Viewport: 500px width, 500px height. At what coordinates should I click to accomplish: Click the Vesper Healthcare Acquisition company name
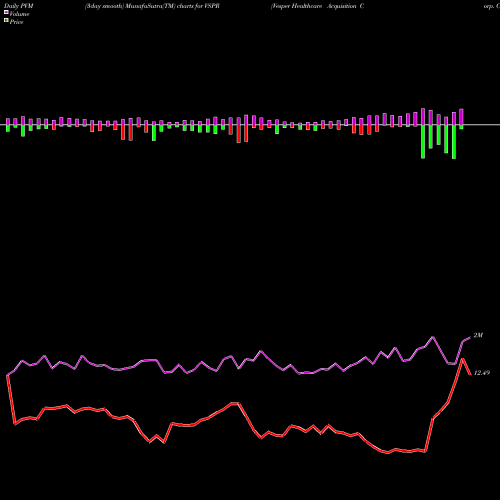(317, 6)
